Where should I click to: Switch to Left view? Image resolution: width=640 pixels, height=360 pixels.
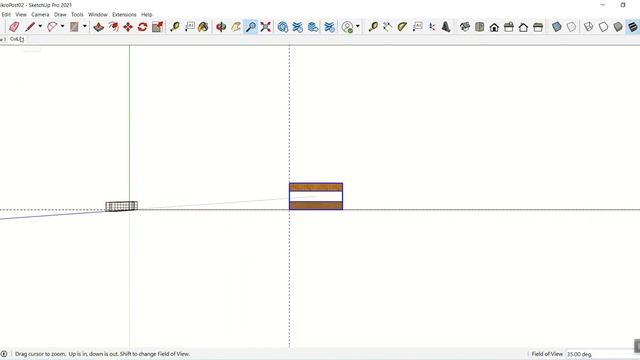pyautogui.click(x=538, y=27)
